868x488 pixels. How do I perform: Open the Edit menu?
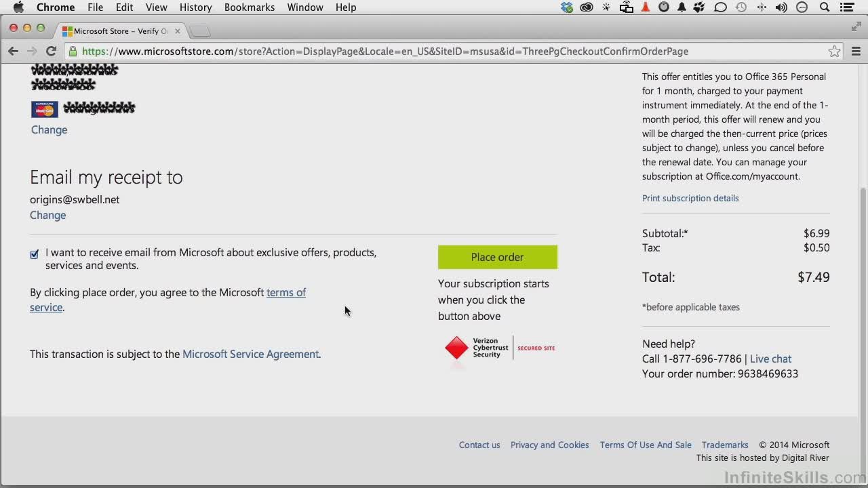click(x=124, y=7)
